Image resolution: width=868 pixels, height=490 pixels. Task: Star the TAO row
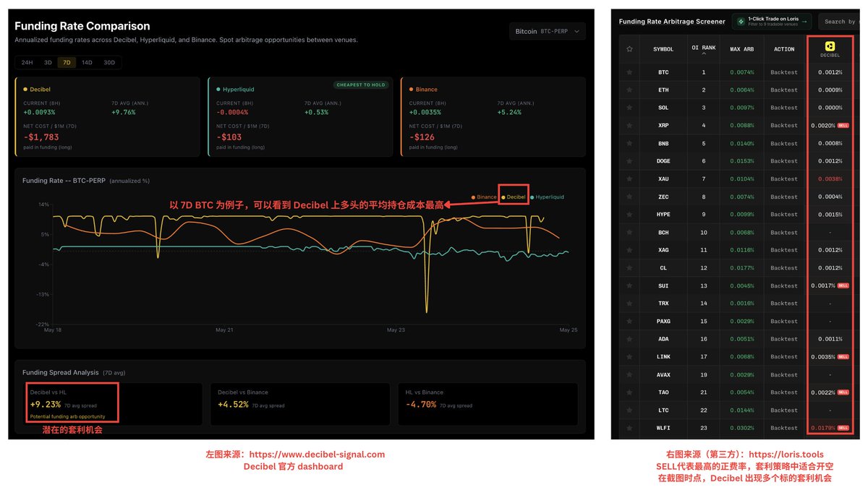(x=629, y=392)
